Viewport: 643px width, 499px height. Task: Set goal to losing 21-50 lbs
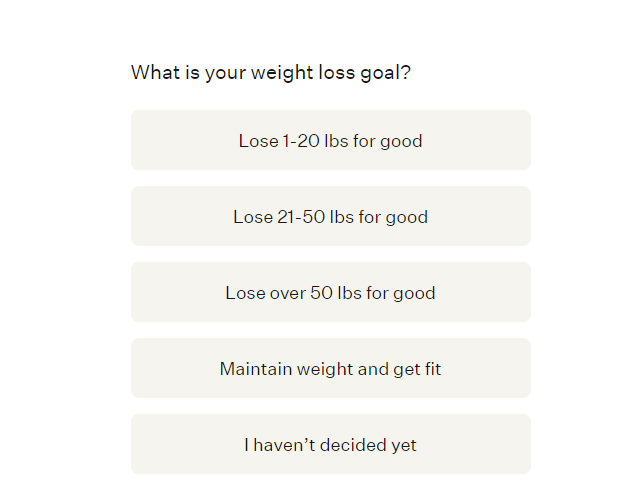(331, 216)
